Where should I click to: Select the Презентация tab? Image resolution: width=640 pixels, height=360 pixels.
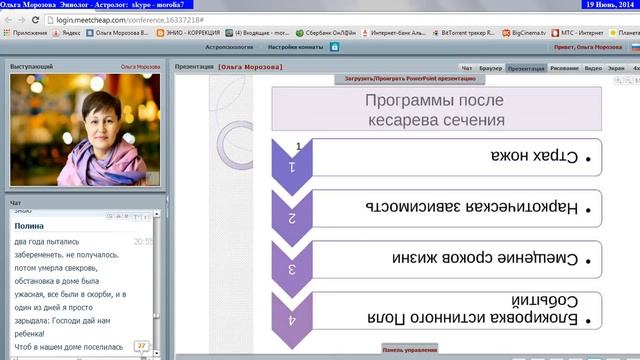click(526, 68)
